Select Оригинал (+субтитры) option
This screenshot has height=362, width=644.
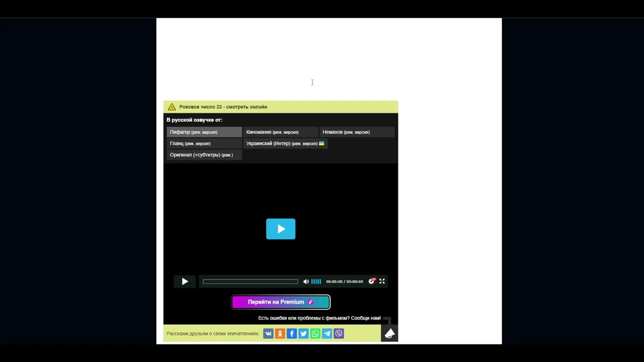pyautogui.click(x=204, y=155)
